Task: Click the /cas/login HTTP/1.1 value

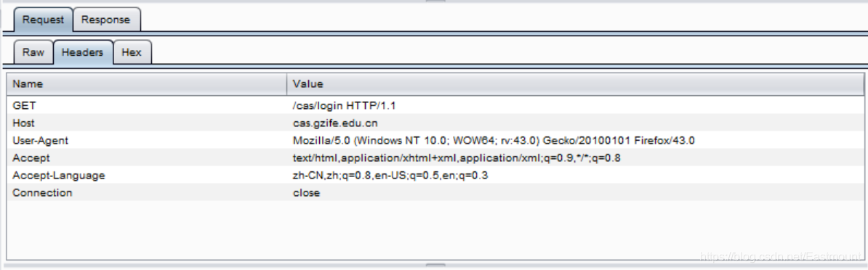Action: (x=345, y=105)
